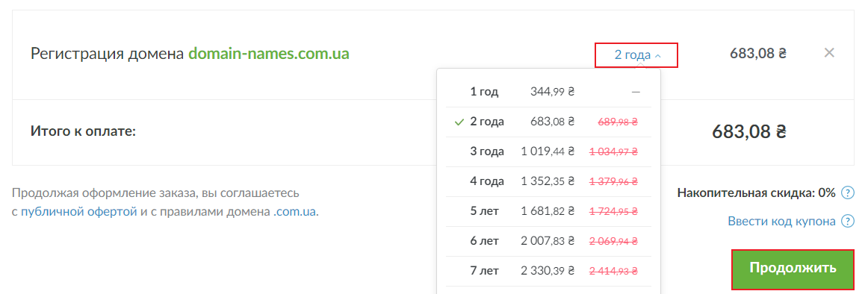868x294 pixels.
Task: Open help icon beside Ввести код купона
Action: click(846, 222)
